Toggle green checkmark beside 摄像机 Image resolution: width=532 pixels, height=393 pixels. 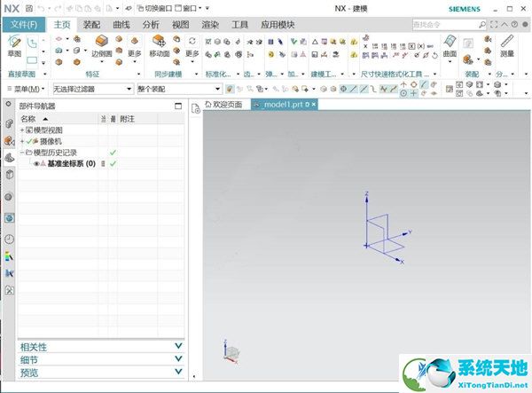[x=29, y=141]
